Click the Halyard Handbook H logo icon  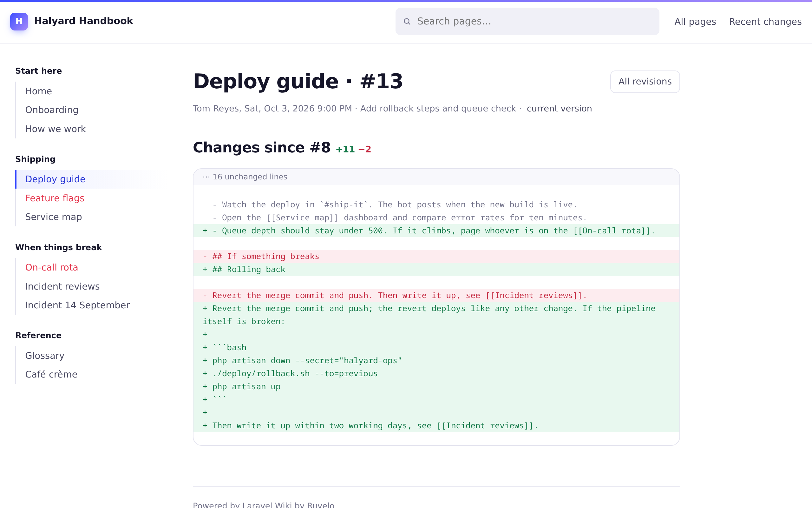19,22
